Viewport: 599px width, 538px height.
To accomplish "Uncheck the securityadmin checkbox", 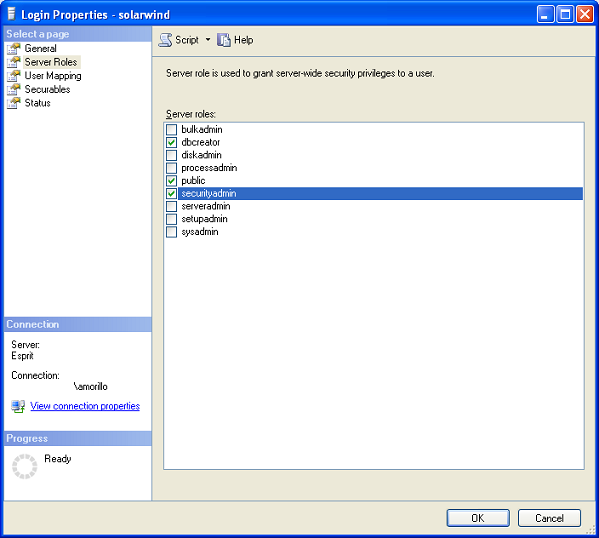I will 172,194.
